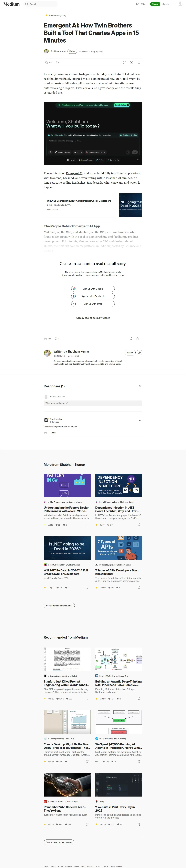Open the user profile avatar in header

coord(180,4)
